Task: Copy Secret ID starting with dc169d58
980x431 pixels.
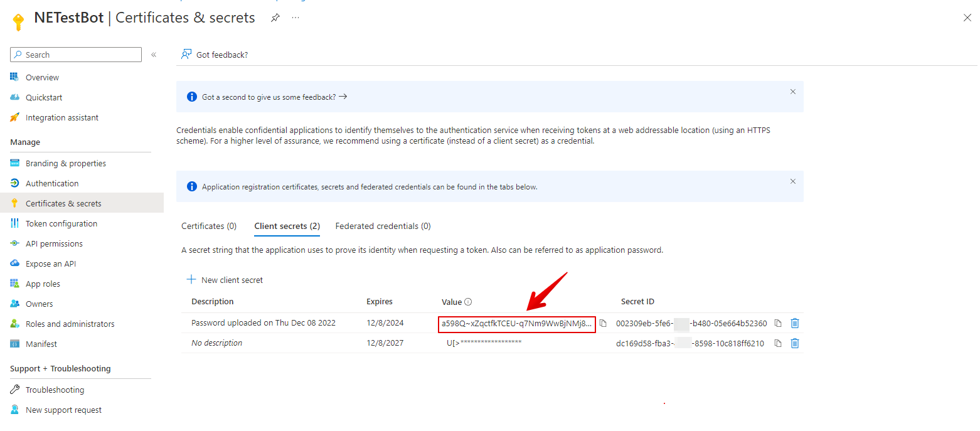Action: click(778, 343)
